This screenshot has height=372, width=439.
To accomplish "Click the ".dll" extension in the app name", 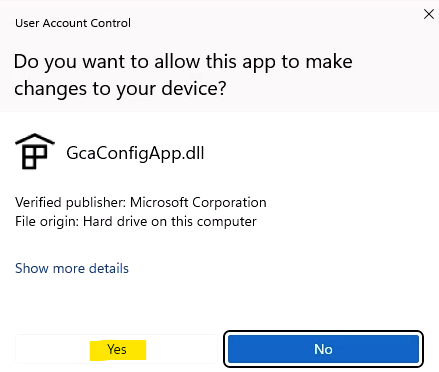I will (x=193, y=153).
